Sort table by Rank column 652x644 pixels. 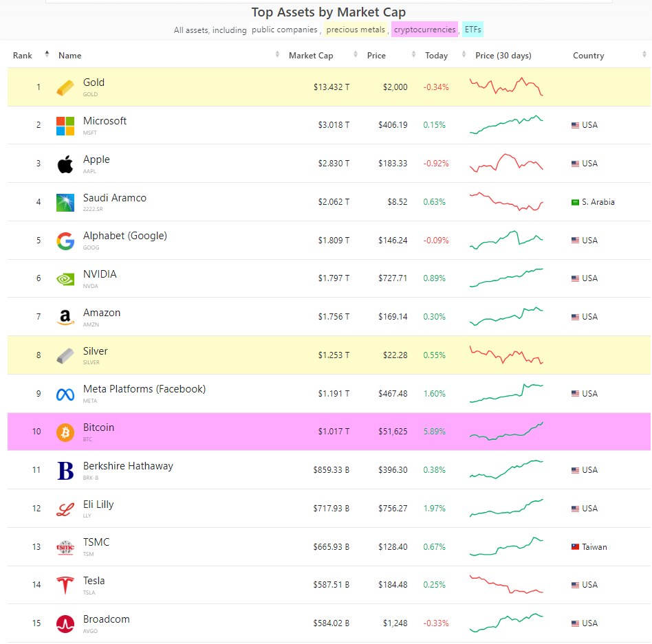pos(23,56)
